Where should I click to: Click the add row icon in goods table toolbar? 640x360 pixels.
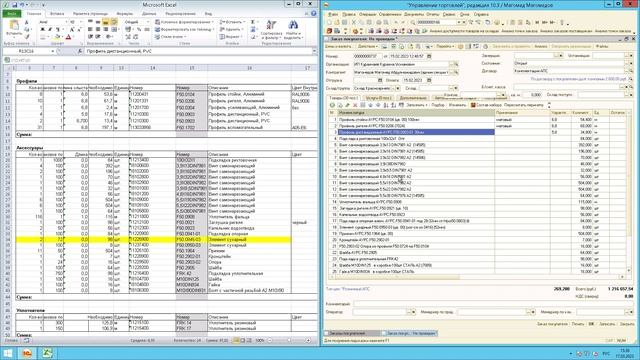pyautogui.click(x=332, y=105)
